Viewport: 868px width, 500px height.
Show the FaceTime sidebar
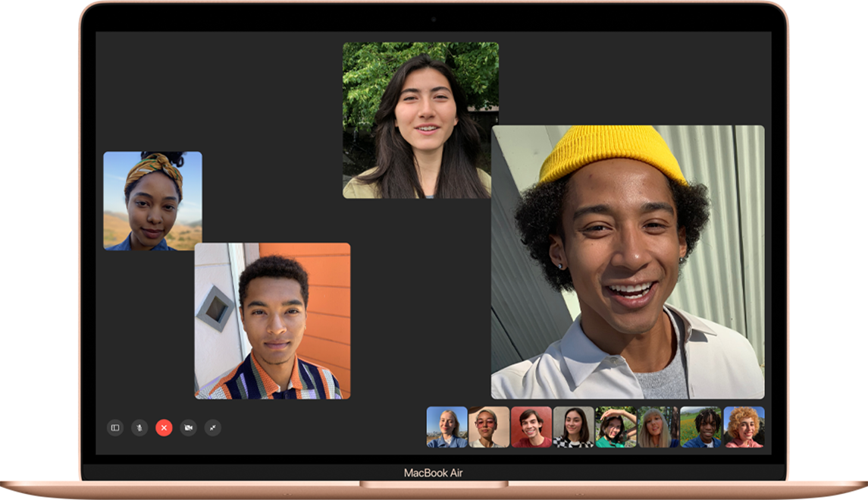tap(115, 427)
